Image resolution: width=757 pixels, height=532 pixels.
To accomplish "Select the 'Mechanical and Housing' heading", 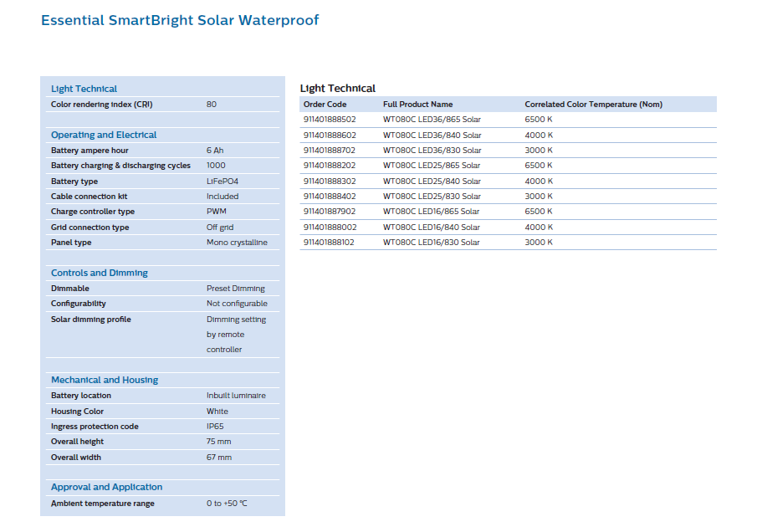I will pos(105,380).
